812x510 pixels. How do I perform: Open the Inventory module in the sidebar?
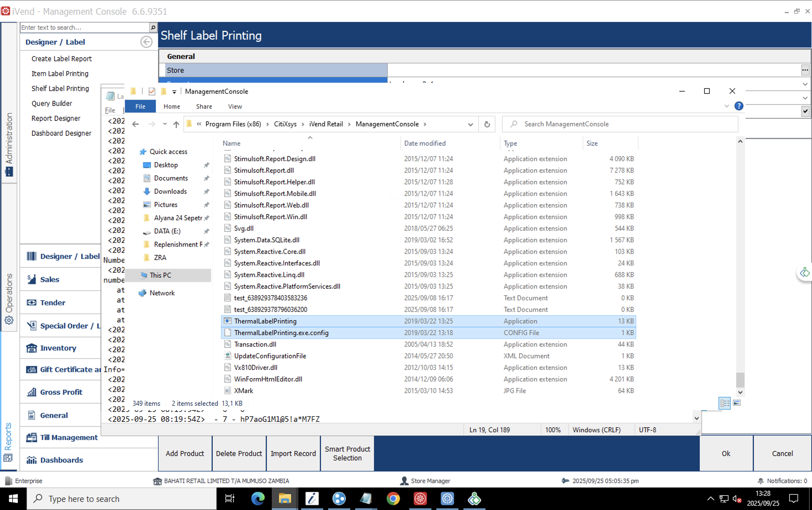(58, 348)
